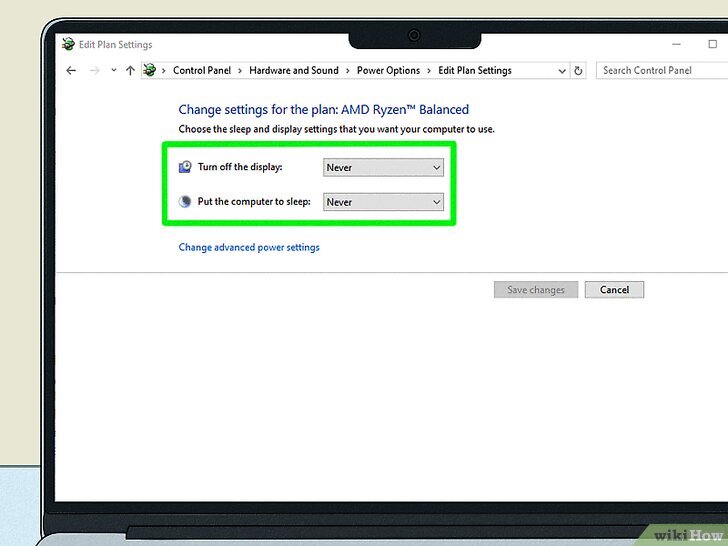Open address bar history dropdown

point(562,71)
